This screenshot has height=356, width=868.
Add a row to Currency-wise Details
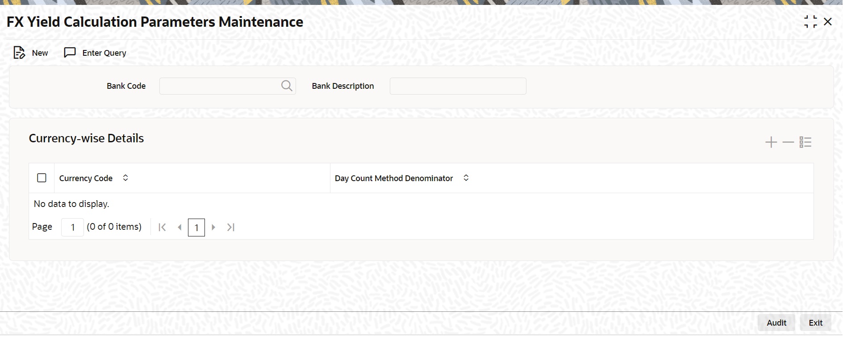click(x=771, y=142)
